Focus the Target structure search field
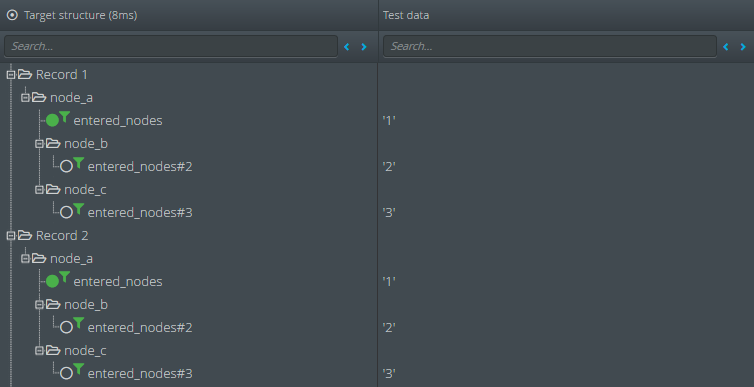754x387 pixels. (171, 46)
